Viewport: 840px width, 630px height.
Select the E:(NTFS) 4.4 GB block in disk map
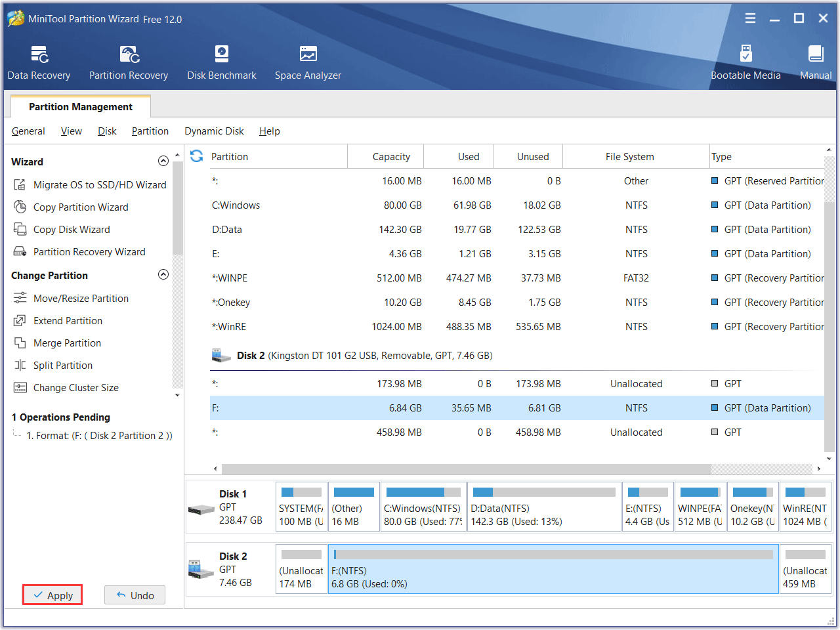648,507
